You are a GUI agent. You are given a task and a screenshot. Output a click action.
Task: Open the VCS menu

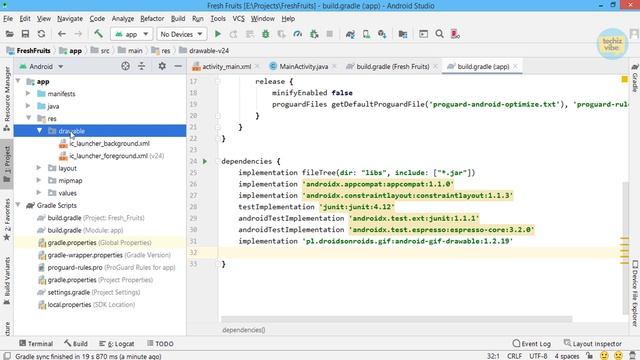point(238,19)
